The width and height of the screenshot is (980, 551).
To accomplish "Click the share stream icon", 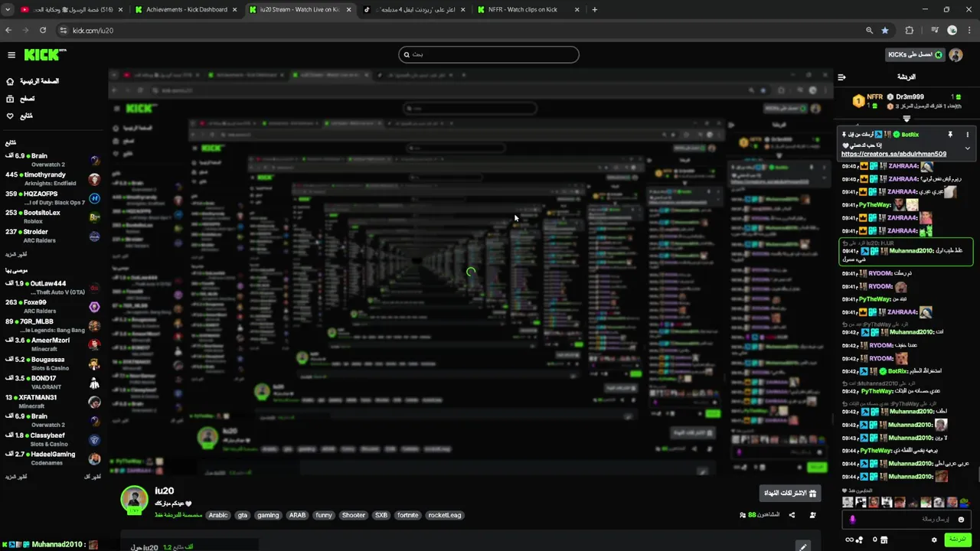I will click(x=792, y=515).
